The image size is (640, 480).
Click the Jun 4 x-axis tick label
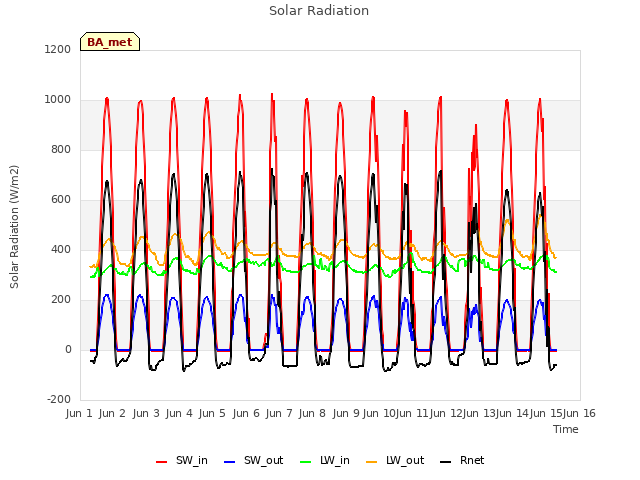tap(179, 413)
